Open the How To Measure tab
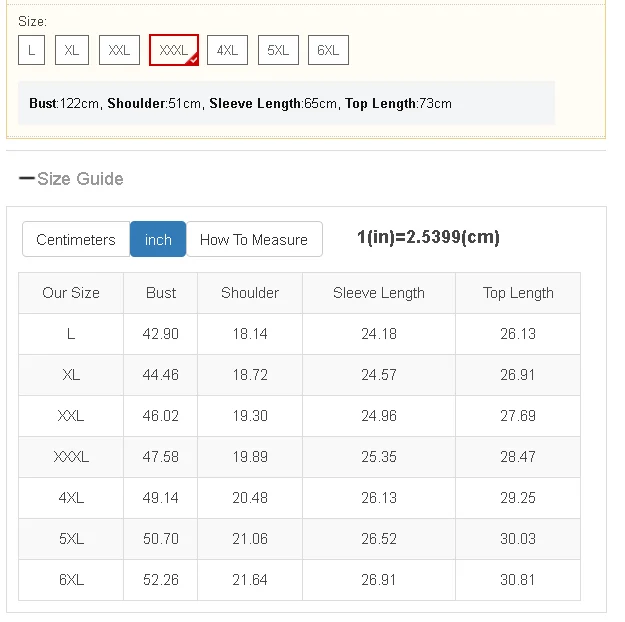625x622 pixels. pos(254,239)
